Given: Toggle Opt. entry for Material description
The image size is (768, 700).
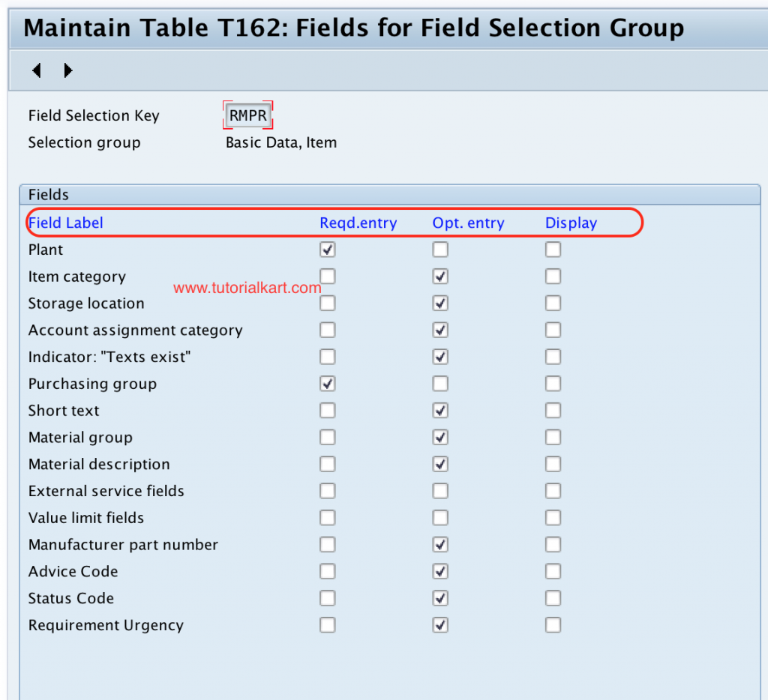Looking at the screenshot, I should [x=440, y=464].
